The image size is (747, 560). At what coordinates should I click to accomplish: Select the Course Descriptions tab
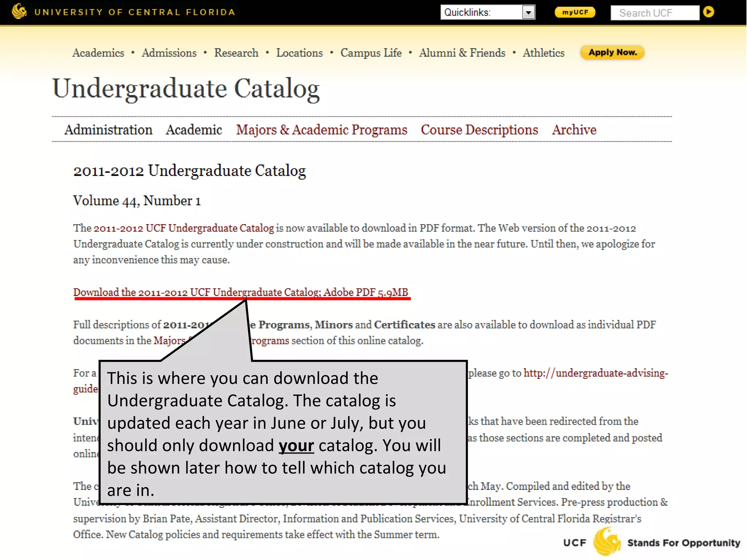click(479, 130)
